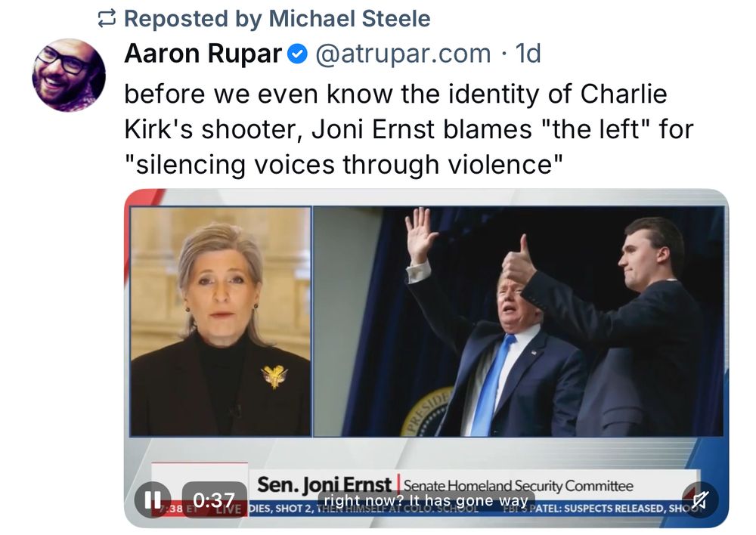The image size is (756, 535).
Task: Open the @atrupar.com handle
Action: [x=403, y=54]
